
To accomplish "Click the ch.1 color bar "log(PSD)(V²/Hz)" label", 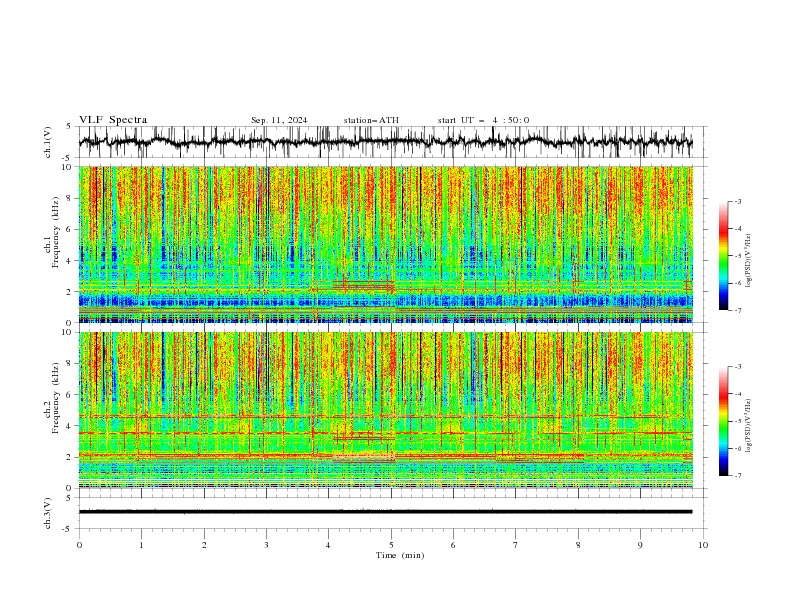I will point(749,261).
